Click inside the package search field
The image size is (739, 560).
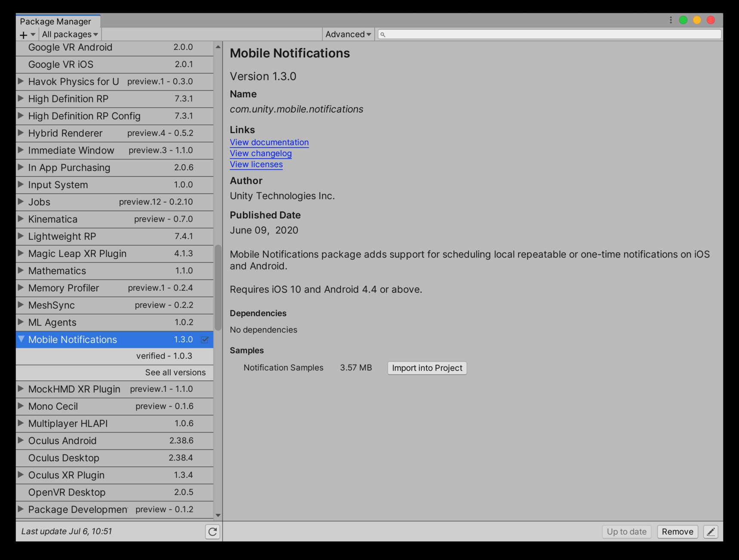click(516, 34)
